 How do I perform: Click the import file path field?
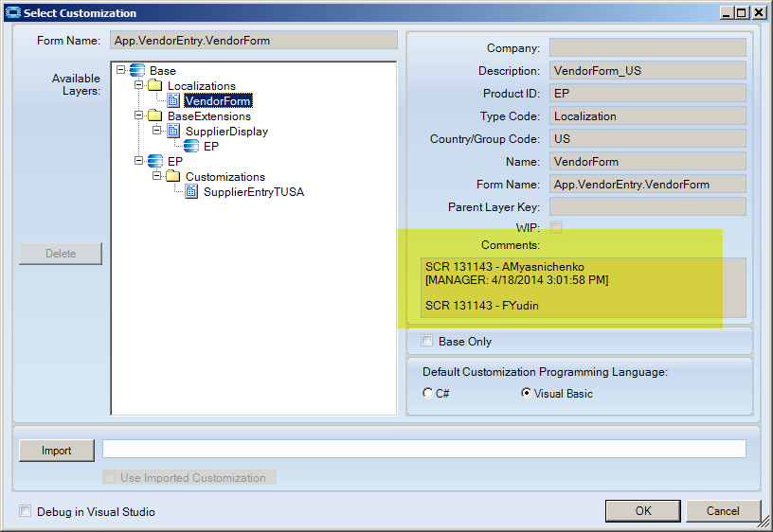424,449
